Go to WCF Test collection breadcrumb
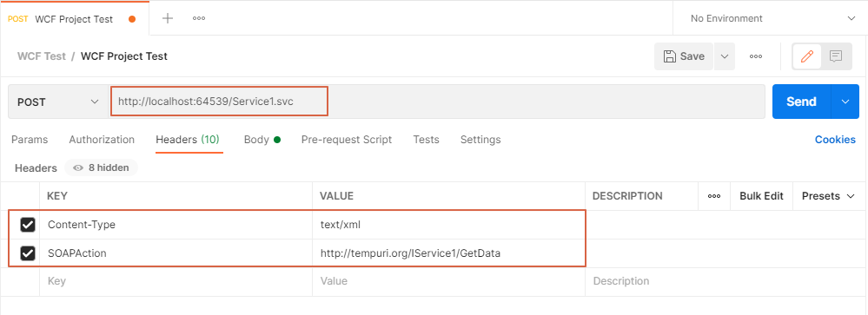This screenshot has height=315, width=868. [42, 56]
